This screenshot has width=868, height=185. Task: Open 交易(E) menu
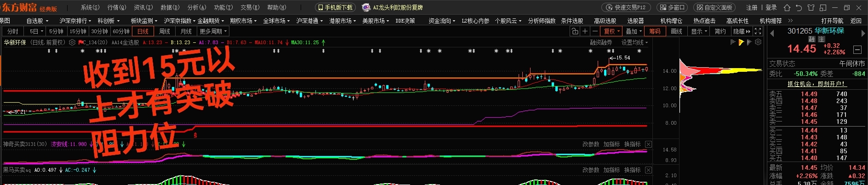pyautogui.click(x=250, y=7)
